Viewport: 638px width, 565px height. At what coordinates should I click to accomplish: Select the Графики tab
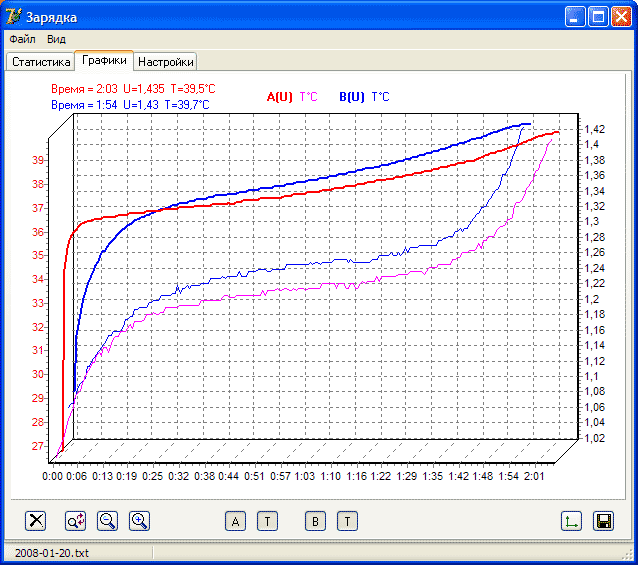coord(104,60)
